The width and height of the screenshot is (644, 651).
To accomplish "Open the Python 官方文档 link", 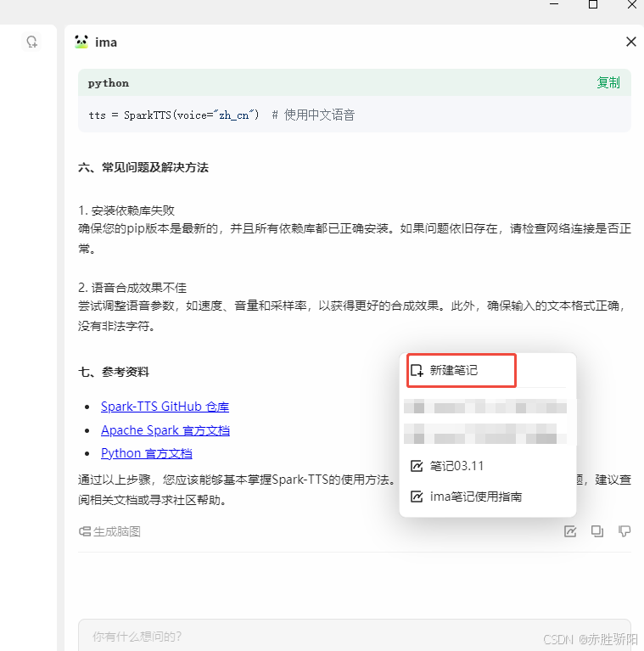I will (147, 453).
